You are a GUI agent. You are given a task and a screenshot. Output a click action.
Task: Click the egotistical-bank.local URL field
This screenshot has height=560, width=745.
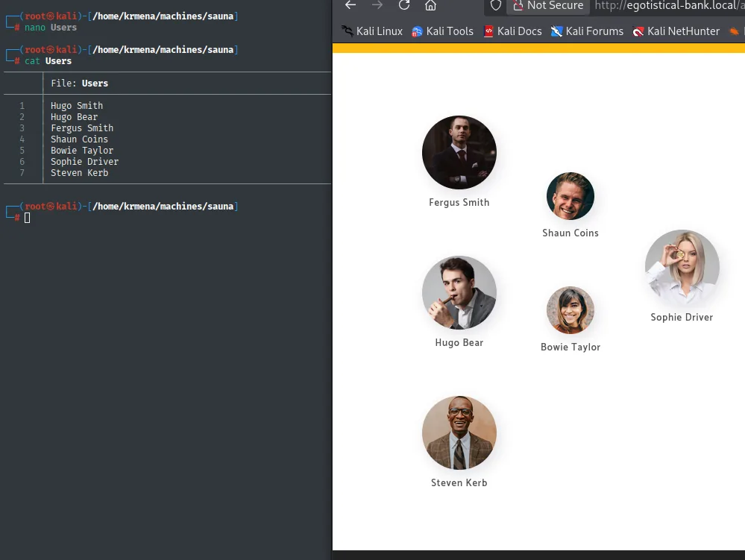670,5
